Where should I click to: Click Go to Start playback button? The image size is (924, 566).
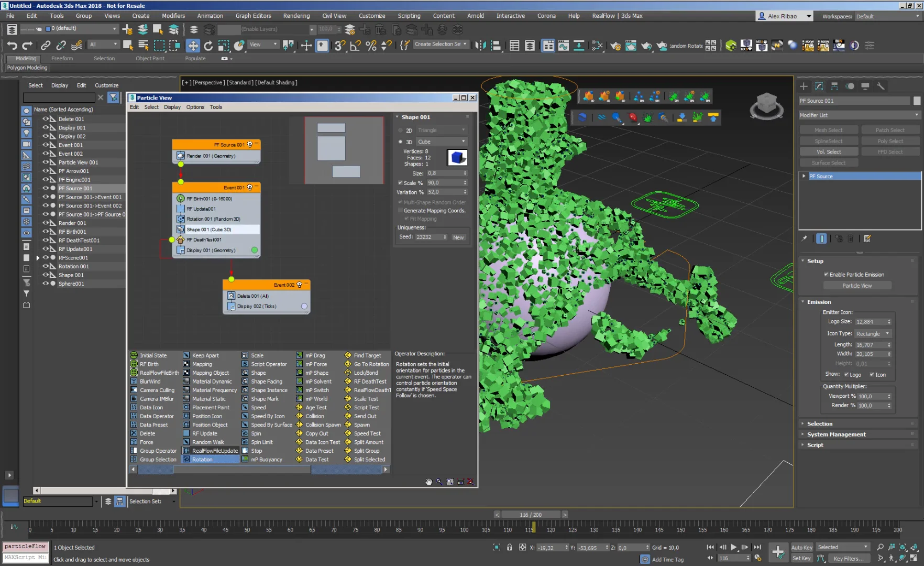coord(710,547)
